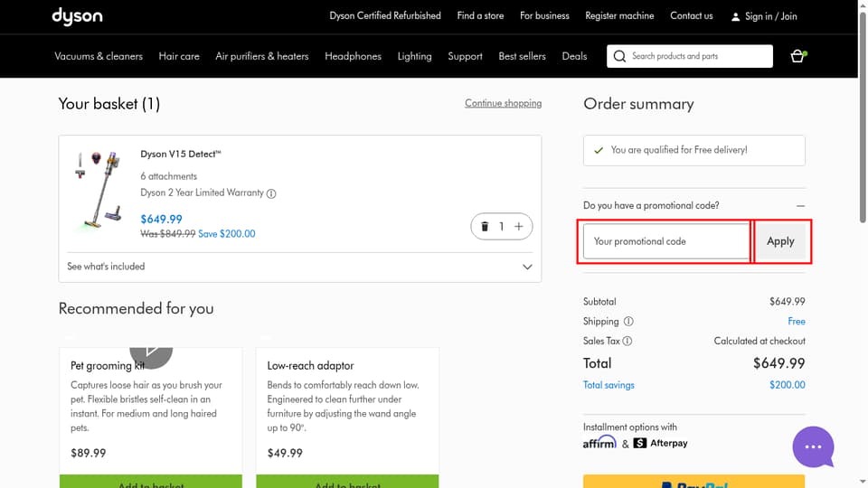The width and height of the screenshot is (868, 488).
Task: Click the 6 attachments text
Action: [x=168, y=176]
